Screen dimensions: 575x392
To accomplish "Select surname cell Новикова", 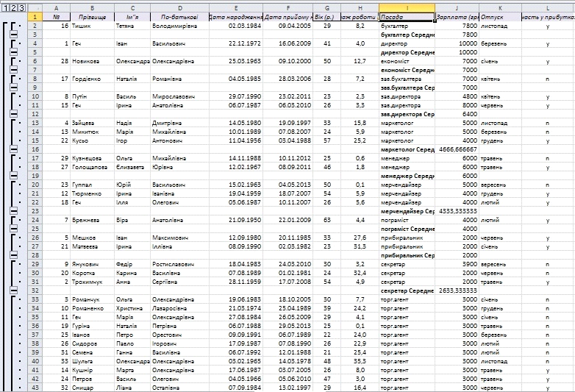I will [92, 61].
